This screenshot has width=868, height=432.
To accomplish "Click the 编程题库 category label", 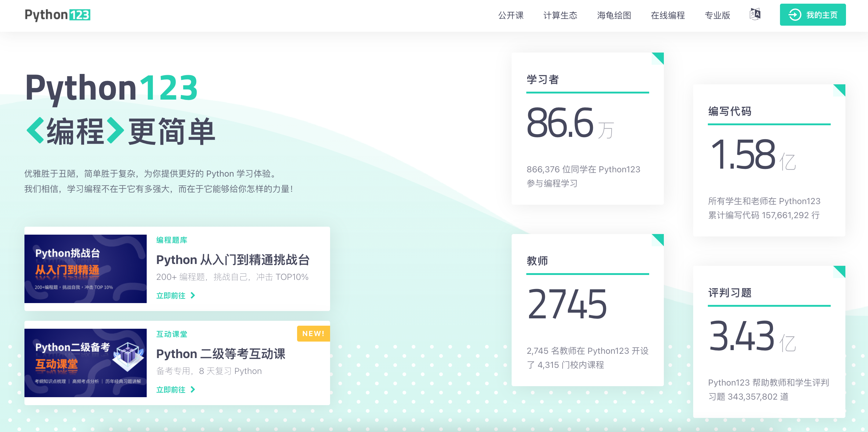I will pyautogui.click(x=171, y=240).
